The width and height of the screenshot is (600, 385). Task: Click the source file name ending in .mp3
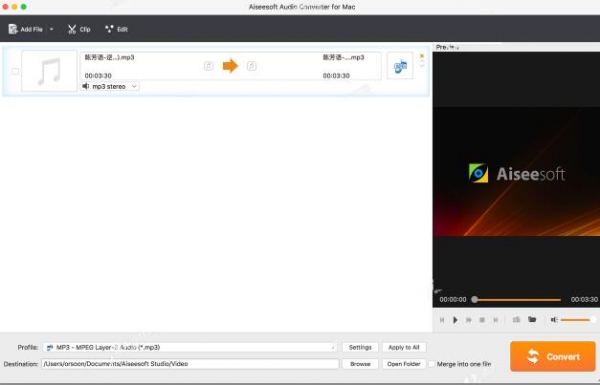(109, 57)
